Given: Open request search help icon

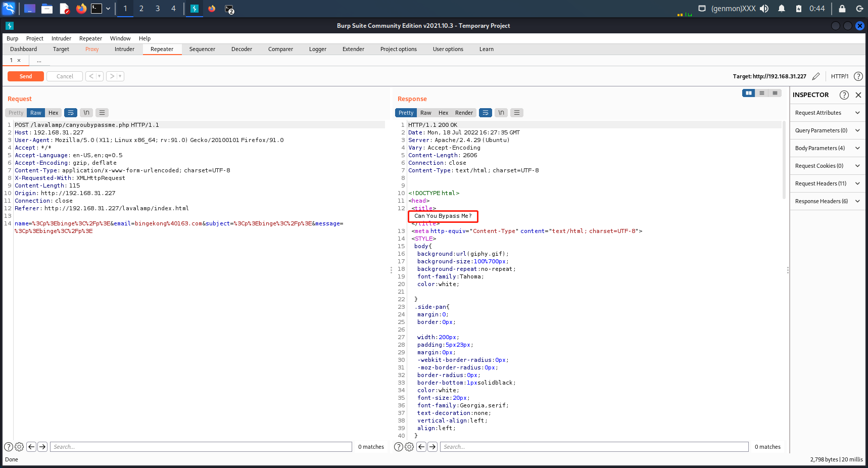Looking at the screenshot, I should tap(9, 447).
